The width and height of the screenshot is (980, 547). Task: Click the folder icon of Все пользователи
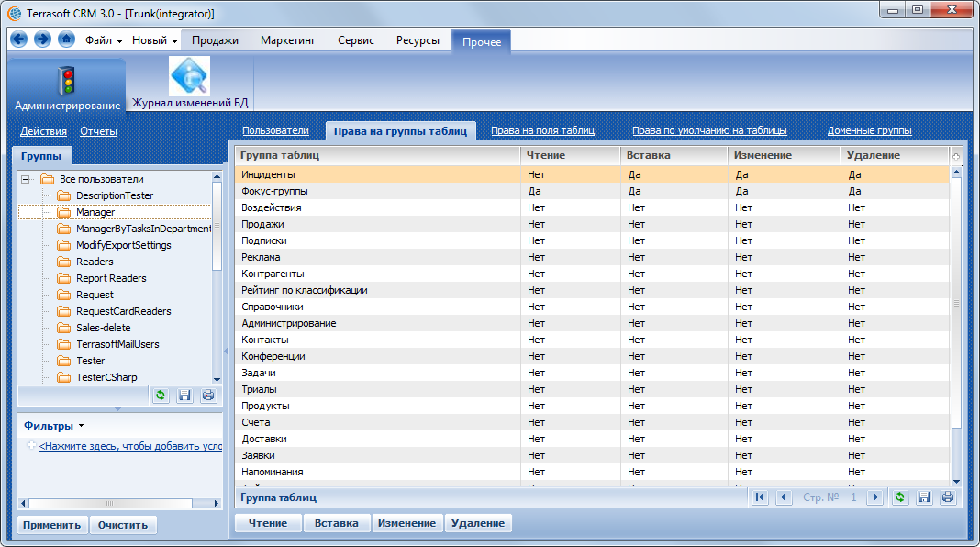tap(48, 179)
